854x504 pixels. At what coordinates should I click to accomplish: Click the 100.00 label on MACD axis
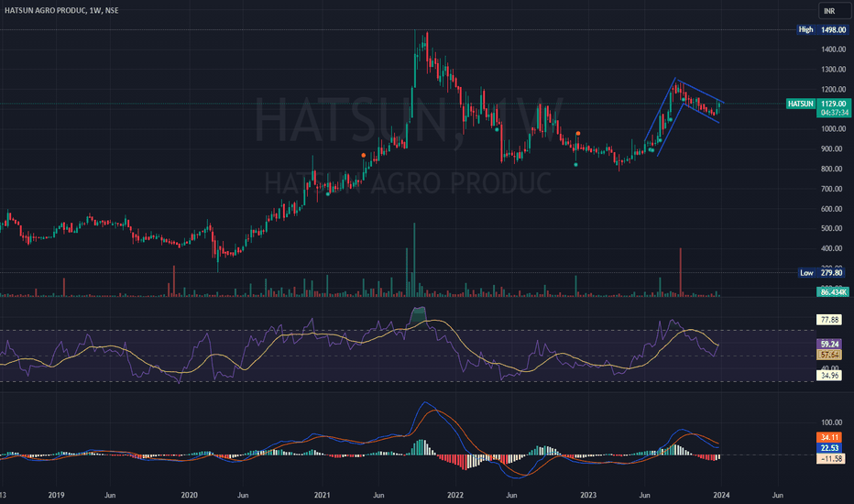coord(831,422)
